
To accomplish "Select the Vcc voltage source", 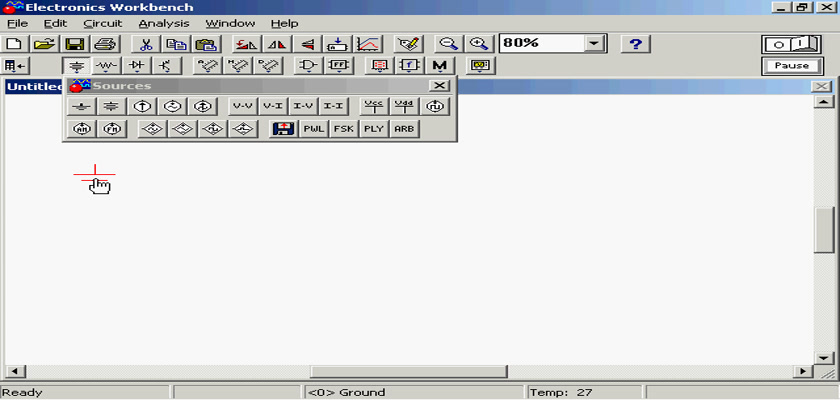I will coord(374,107).
